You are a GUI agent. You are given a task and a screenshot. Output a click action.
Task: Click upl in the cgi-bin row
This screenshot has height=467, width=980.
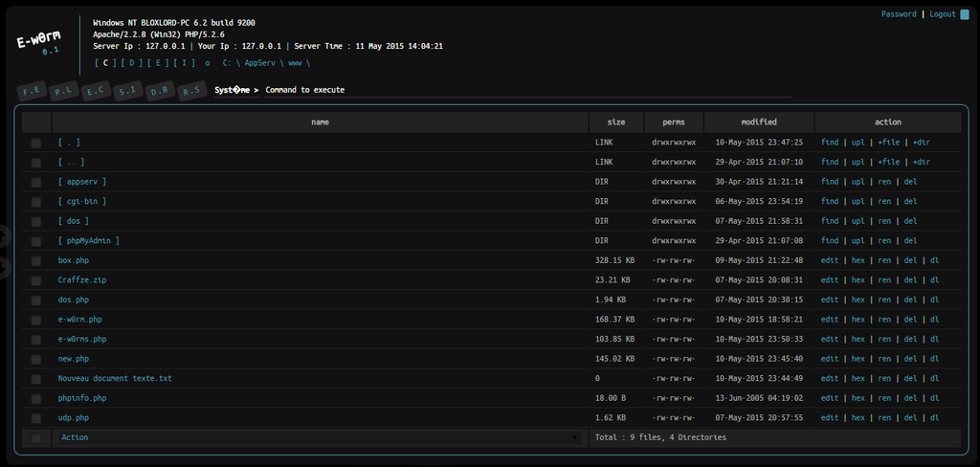pos(858,201)
